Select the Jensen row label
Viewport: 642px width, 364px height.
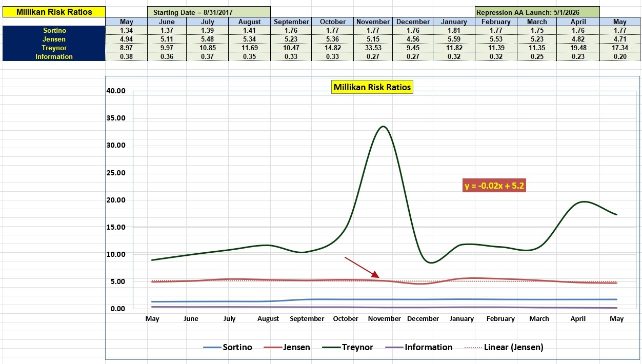tap(54, 39)
